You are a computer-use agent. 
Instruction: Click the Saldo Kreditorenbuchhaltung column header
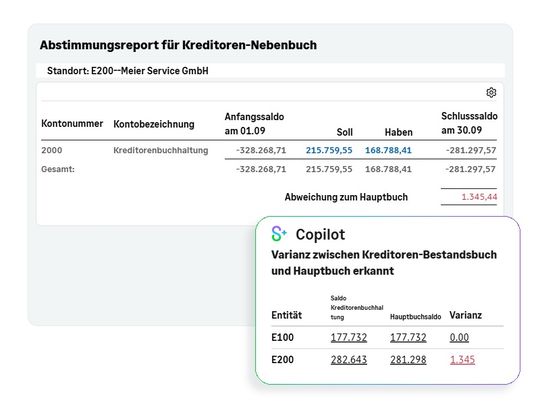coord(357,308)
